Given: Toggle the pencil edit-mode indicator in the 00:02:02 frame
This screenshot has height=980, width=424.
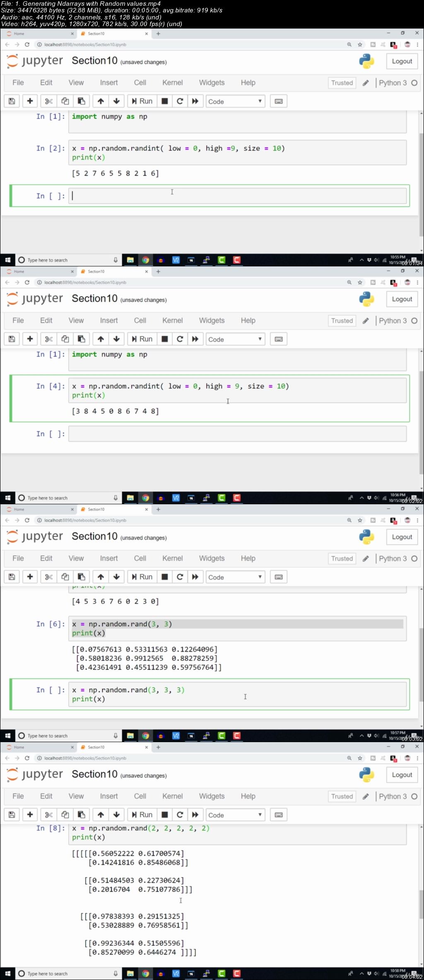Looking at the screenshot, I should (366, 321).
